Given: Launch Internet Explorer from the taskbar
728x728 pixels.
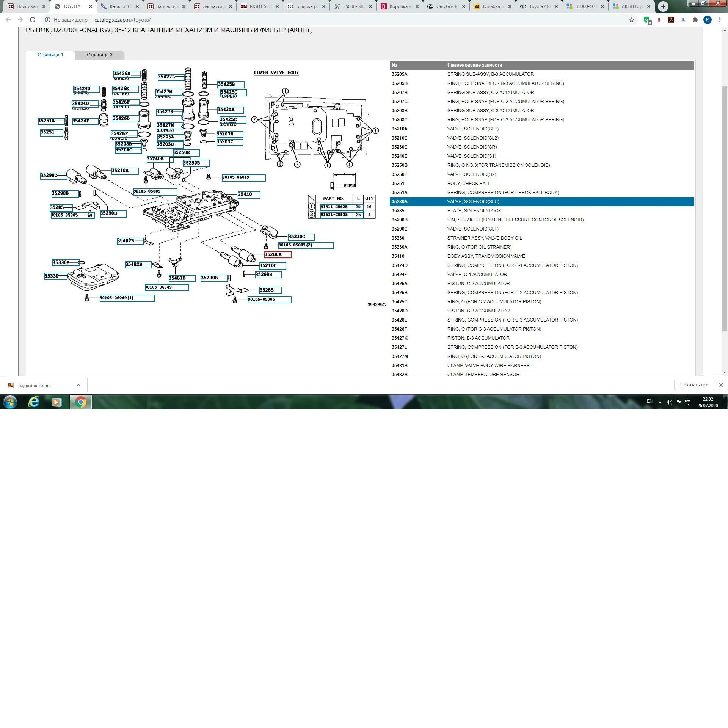Looking at the screenshot, I should coord(34,402).
